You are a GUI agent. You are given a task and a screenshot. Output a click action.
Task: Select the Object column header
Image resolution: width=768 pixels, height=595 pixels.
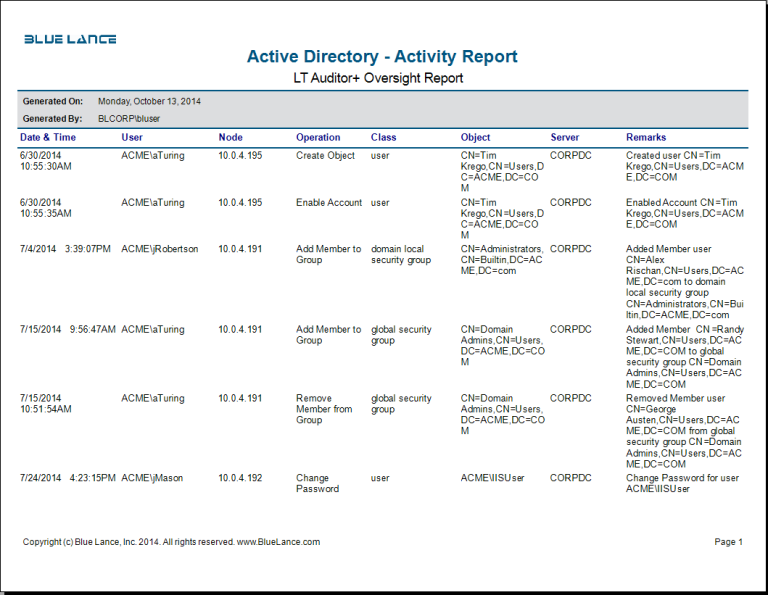(475, 137)
